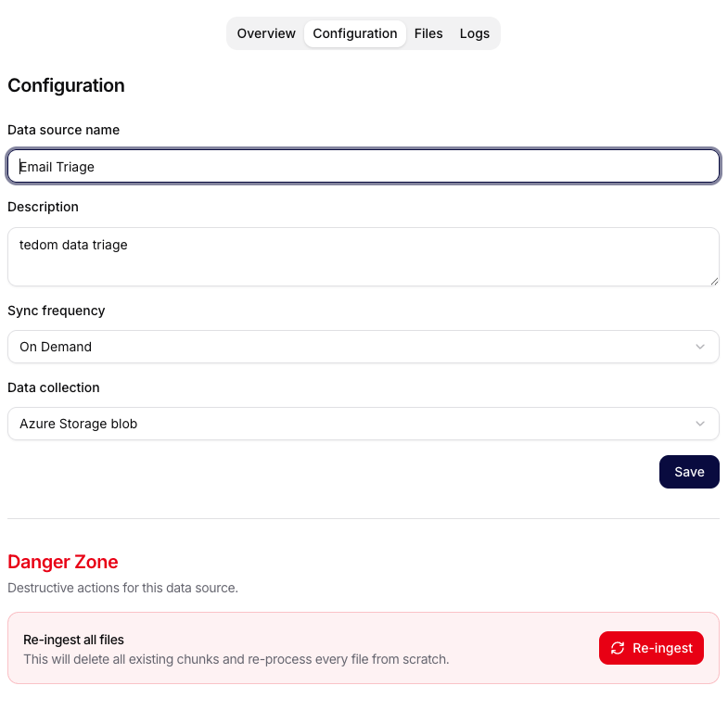Click the chevron arrow in Data collection field
This screenshot has height=711, width=728.
[700, 424]
